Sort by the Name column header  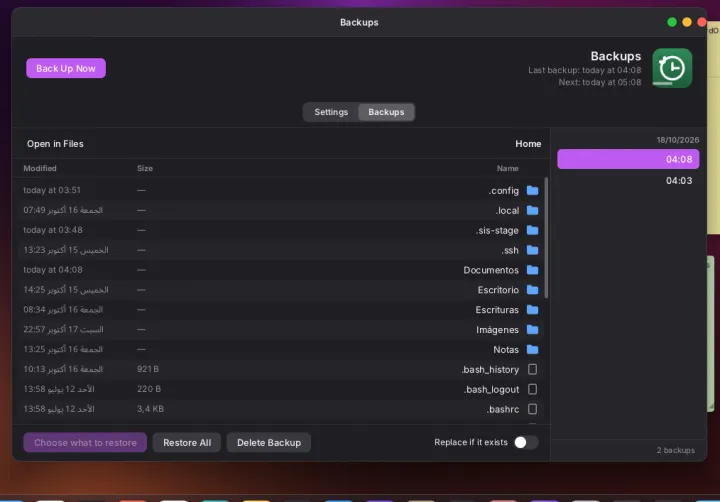pos(507,168)
